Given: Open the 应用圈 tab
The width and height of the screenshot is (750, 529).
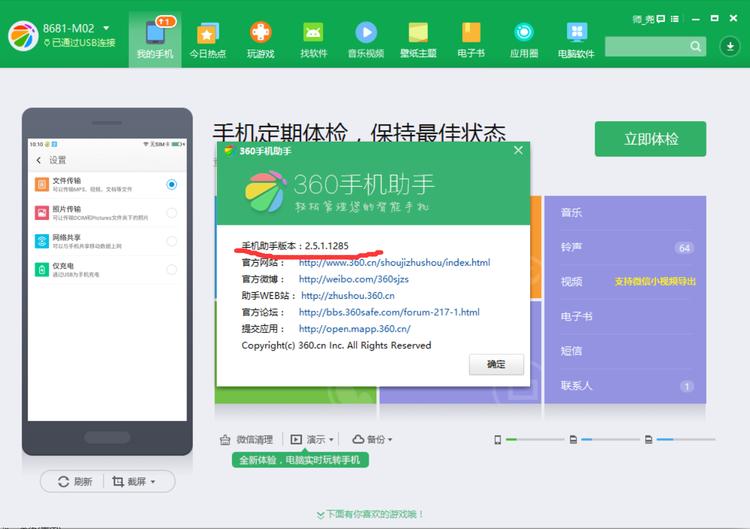Looking at the screenshot, I should [524, 40].
